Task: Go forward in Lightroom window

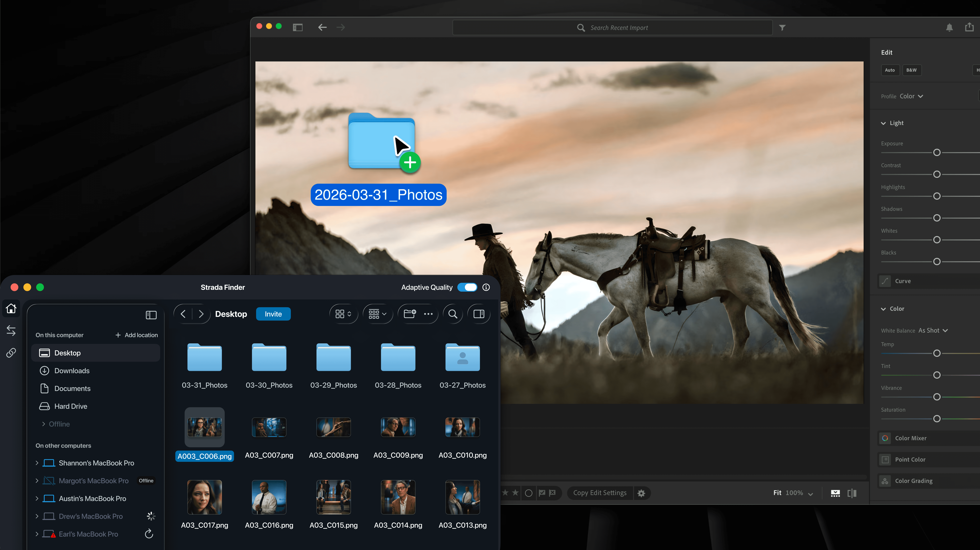Action: [341, 27]
